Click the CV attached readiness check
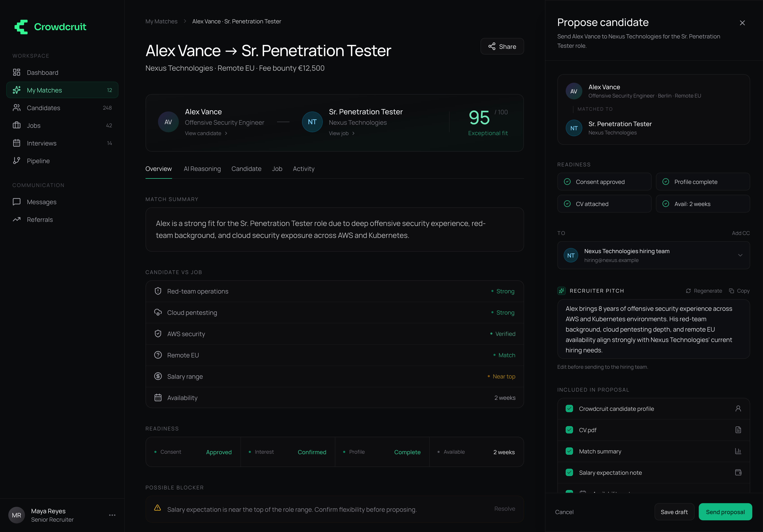763x532 pixels. [x=604, y=204]
